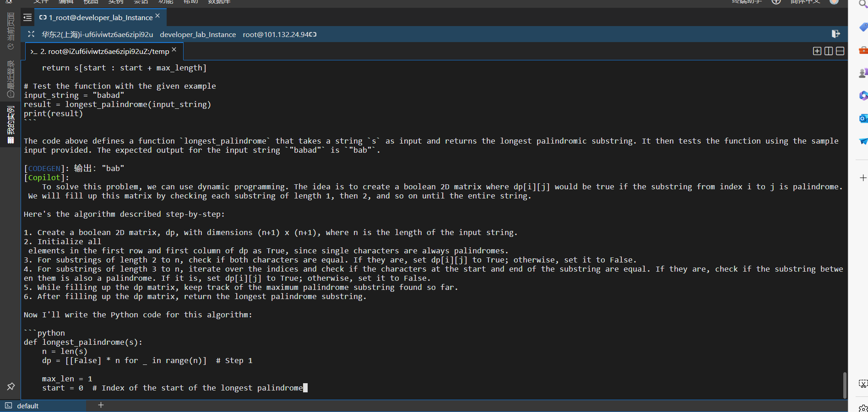The image size is (868, 412).
Task: Open the shopping tag icon in browser sidebar
Action: click(x=863, y=27)
